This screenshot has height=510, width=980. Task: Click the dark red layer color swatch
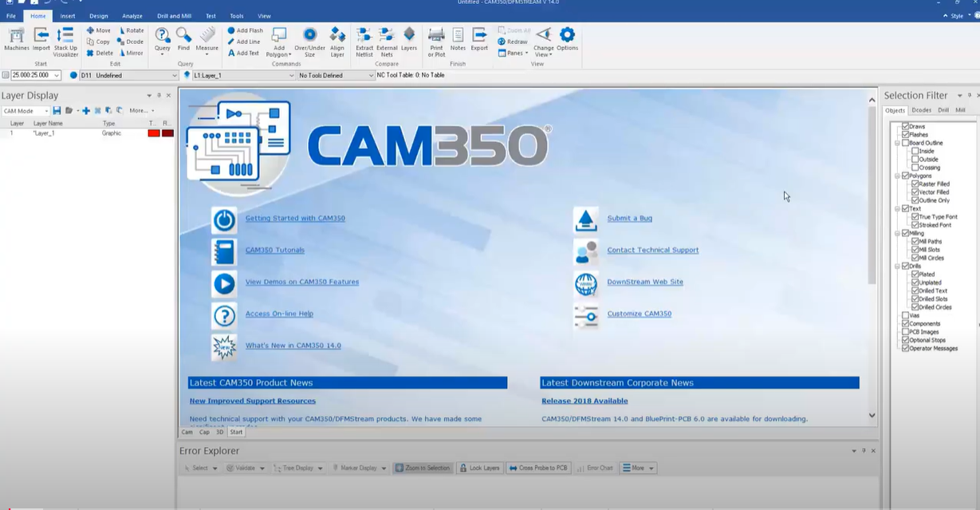click(167, 133)
